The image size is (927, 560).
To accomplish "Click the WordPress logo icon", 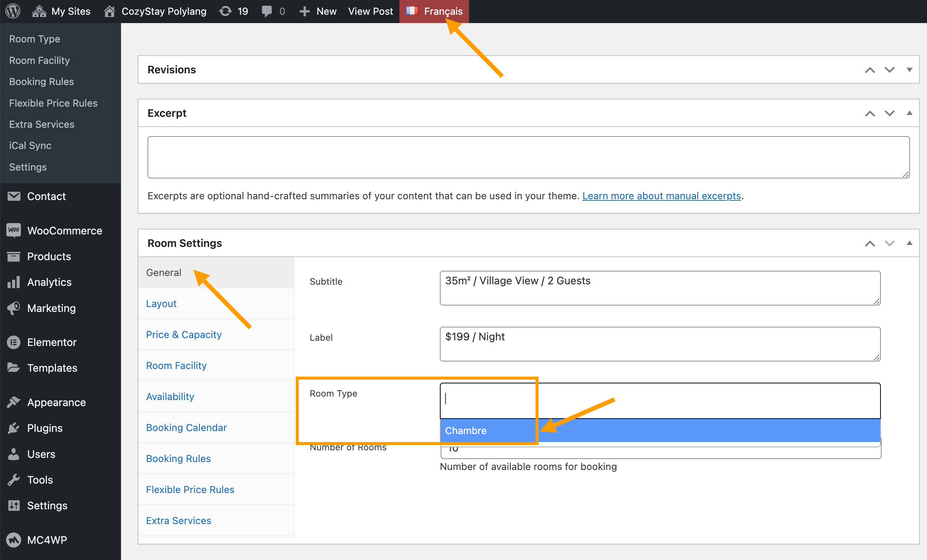I will (x=13, y=11).
